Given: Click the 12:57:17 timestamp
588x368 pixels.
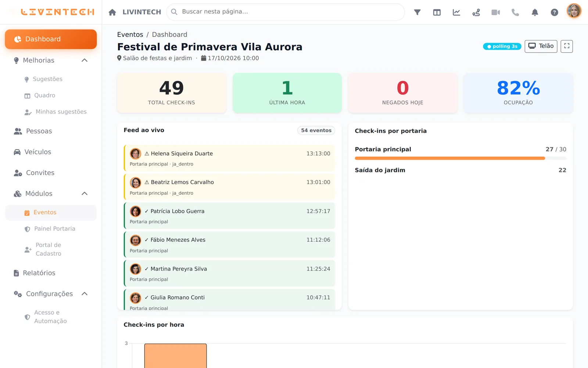Looking at the screenshot, I should tap(318, 211).
